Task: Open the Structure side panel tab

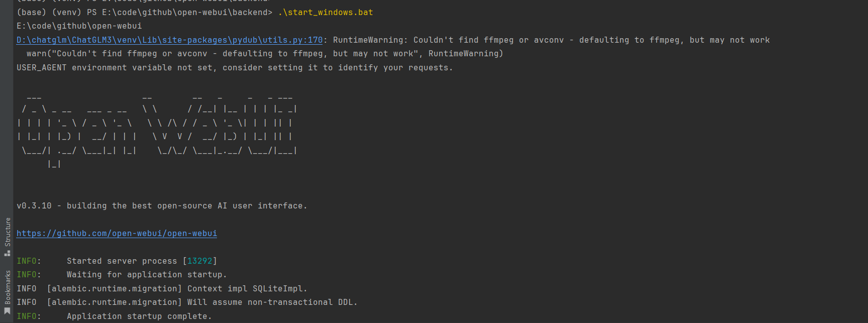Action: [8, 232]
